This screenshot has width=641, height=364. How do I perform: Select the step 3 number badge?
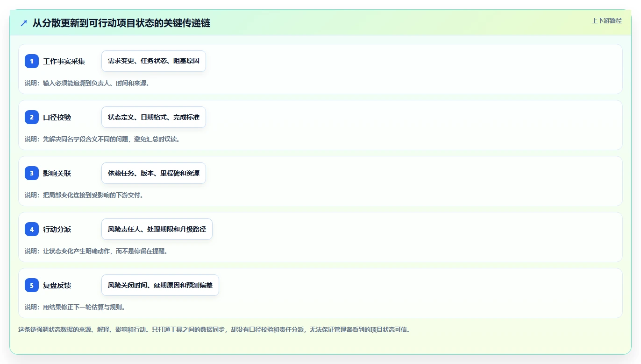point(32,173)
